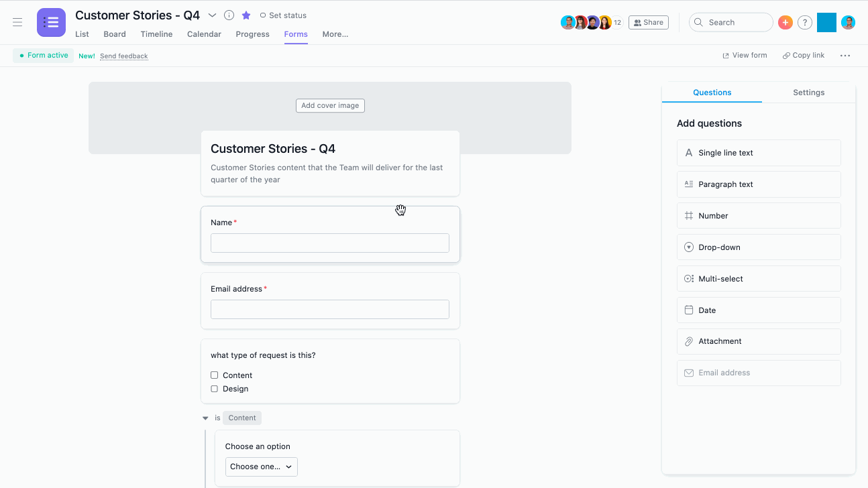
Task: Insert a Multi-select question
Action: (x=758, y=278)
